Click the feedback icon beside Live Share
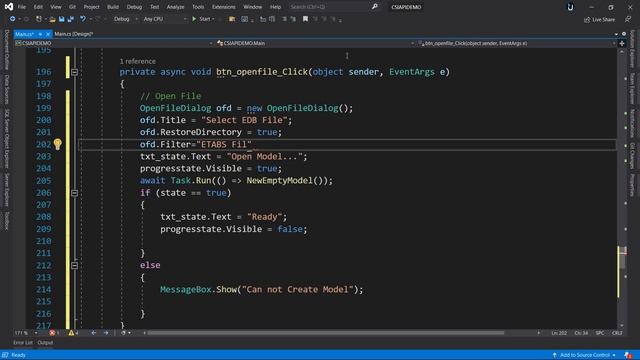Screen dimensions: 640x360 click(627, 19)
